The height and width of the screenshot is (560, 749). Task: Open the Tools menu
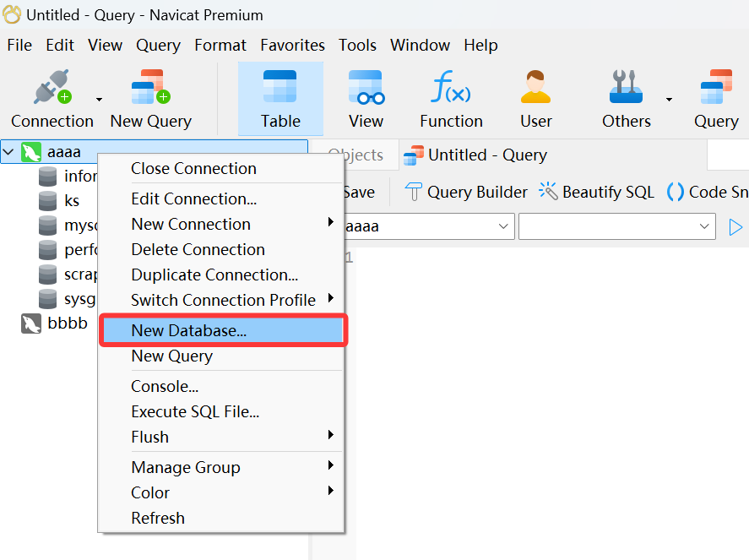point(357,45)
